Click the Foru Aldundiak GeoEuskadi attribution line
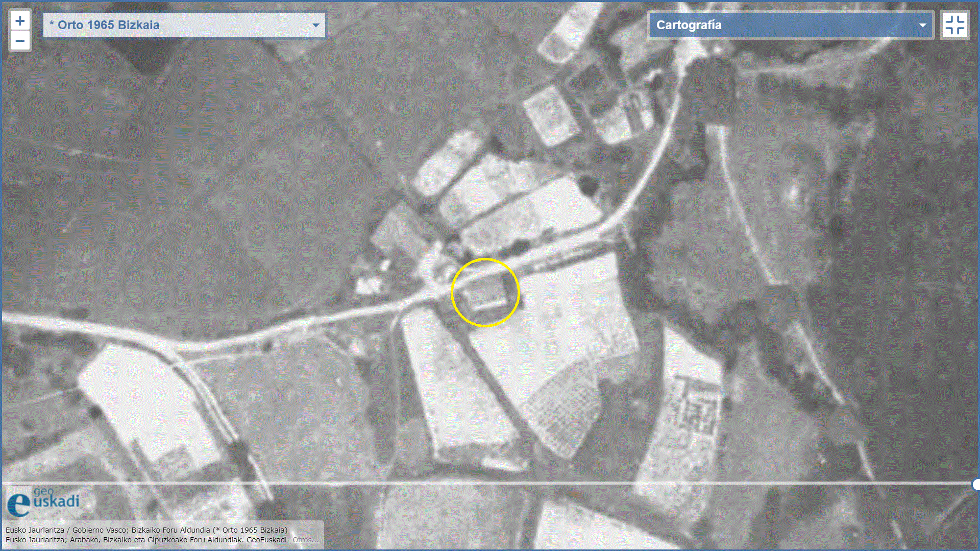 [x=146, y=540]
